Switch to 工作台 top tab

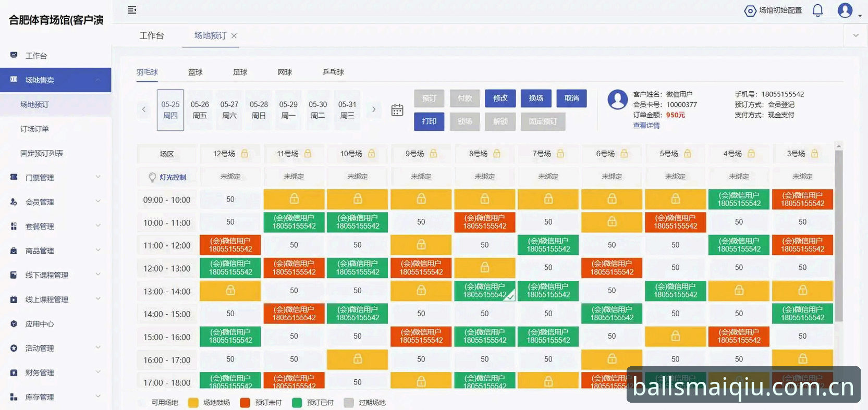152,35
